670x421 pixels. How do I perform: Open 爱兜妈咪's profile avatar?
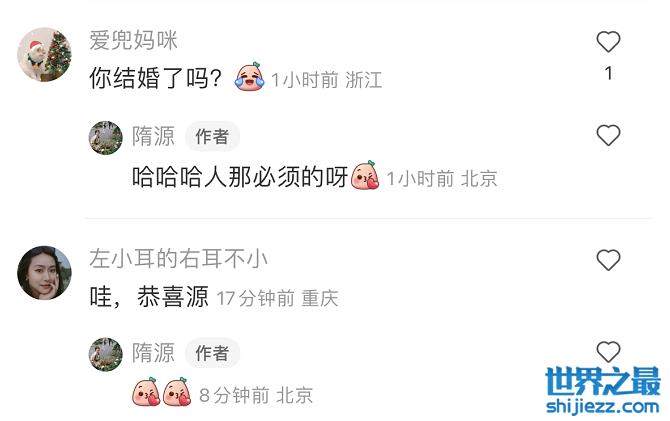pyautogui.click(x=44, y=55)
